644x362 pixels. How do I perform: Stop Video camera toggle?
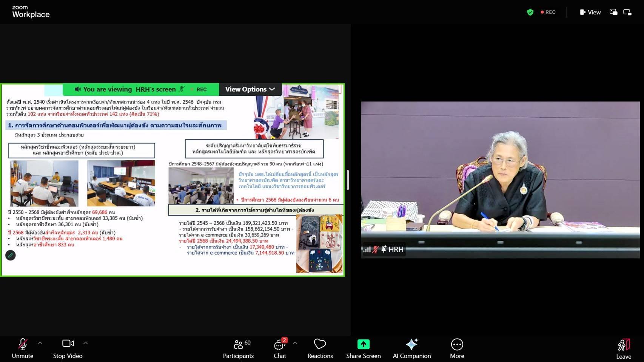coord(68,348)
